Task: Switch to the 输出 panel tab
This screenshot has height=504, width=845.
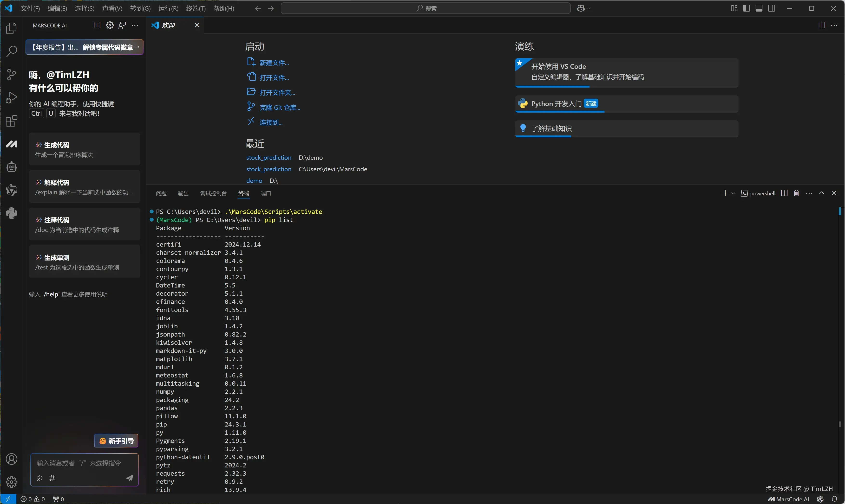Action: (x=183, y=193)
